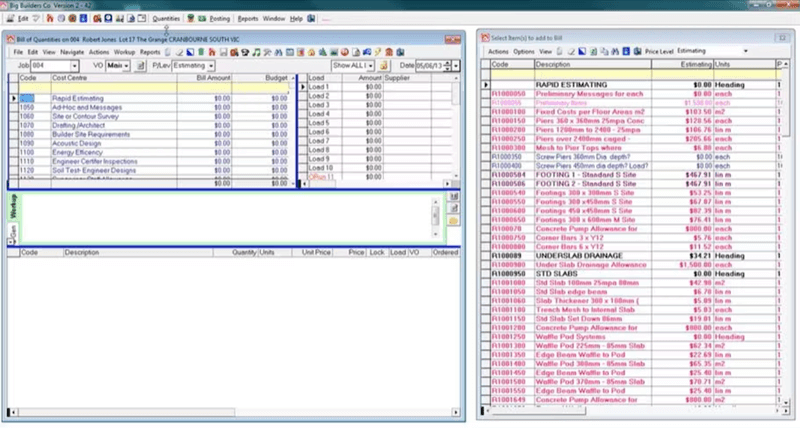This screenshot has width=800, height=428.
Task: Click horizontal scrollbar at bottom of Bill window
Action: coord(234,412)
